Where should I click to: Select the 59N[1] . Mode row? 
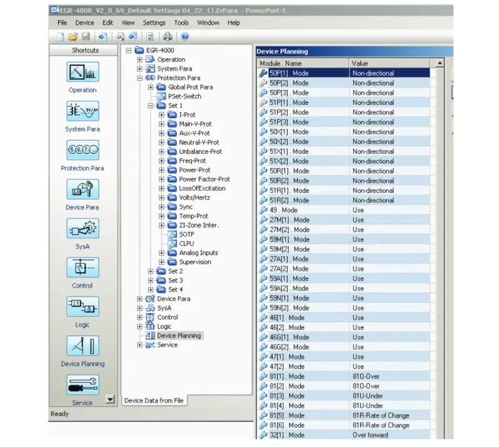point(343,298)
